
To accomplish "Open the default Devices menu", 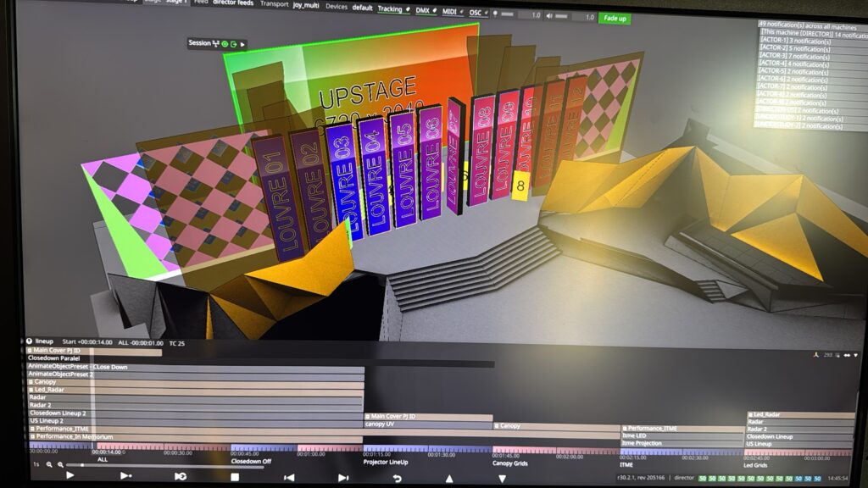I will (x=362, y=7).
